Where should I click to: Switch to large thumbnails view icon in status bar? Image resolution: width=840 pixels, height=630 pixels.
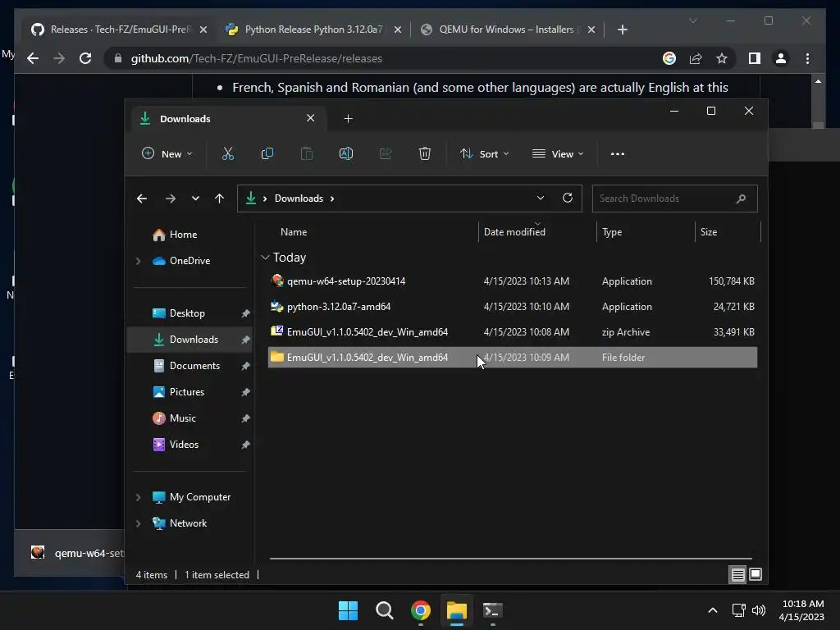click(756, 574)
